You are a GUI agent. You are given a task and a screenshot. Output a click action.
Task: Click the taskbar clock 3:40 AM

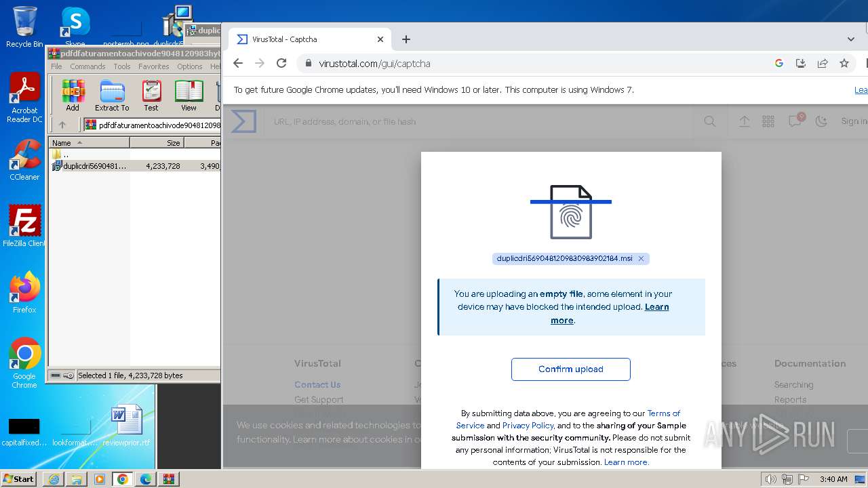pyautogui.click(x=833, y=479)
